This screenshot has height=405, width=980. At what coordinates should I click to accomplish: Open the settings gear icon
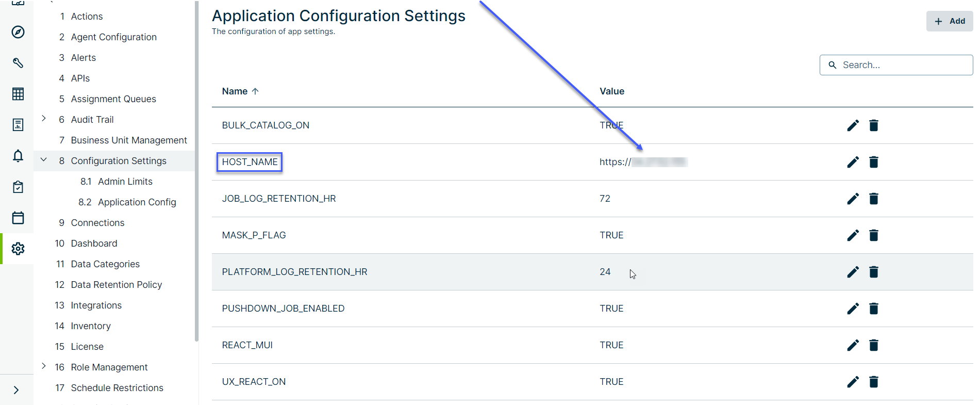[x=18, y=249]
